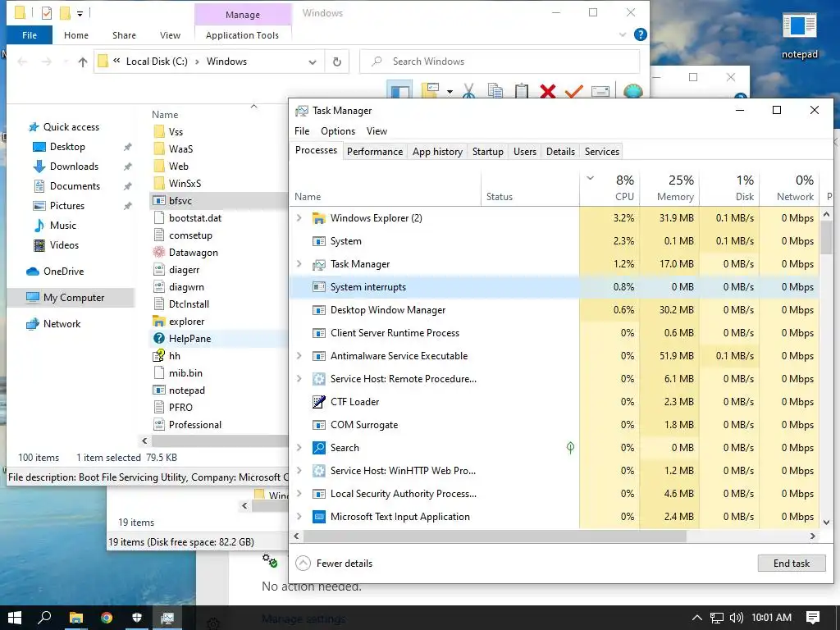Switch to the Details tab
Image resolution: width=840 pixels, height=630 pixels.
(560, 152)
